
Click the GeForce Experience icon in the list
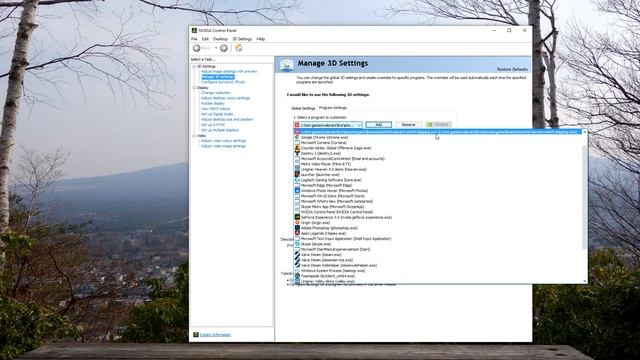click(297, 218)
